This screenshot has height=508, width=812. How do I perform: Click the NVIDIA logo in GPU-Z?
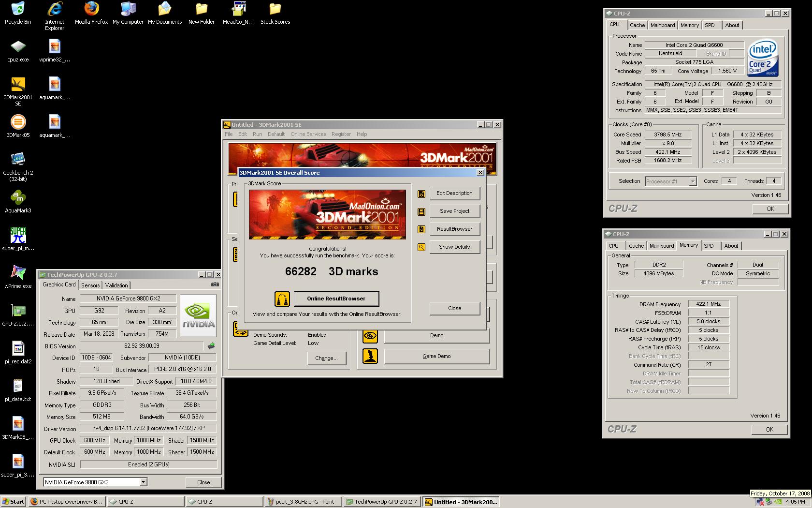coord(198,314)
